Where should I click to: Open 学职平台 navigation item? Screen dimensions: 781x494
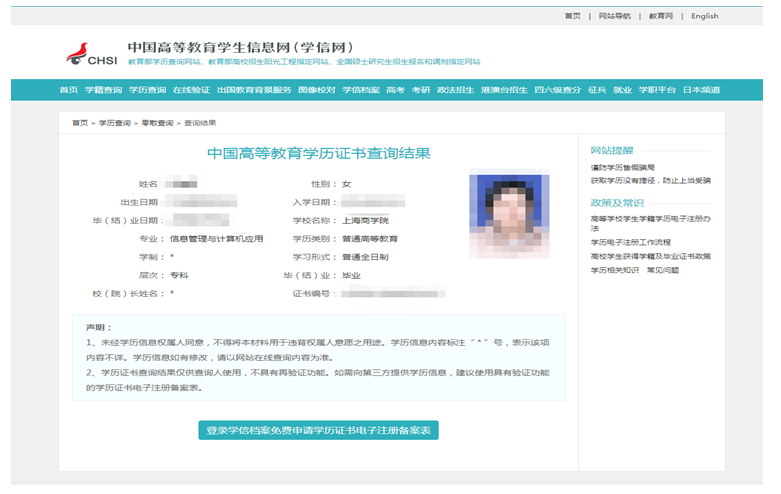coord(657,90)
